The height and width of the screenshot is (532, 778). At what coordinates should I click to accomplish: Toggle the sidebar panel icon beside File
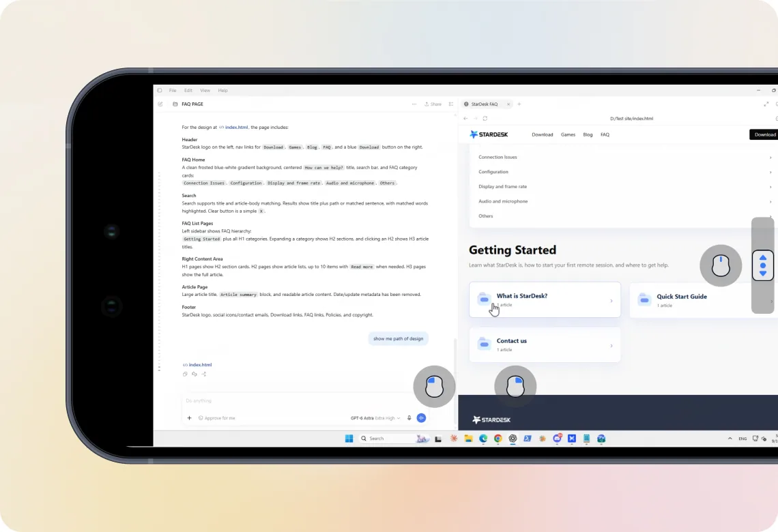click(160, 90)
